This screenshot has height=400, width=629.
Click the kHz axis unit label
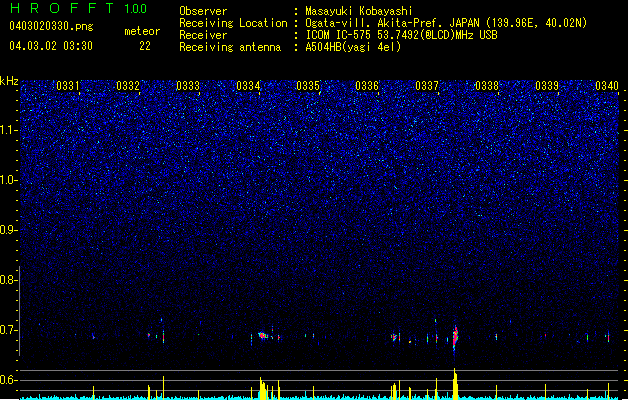(9, 81)
